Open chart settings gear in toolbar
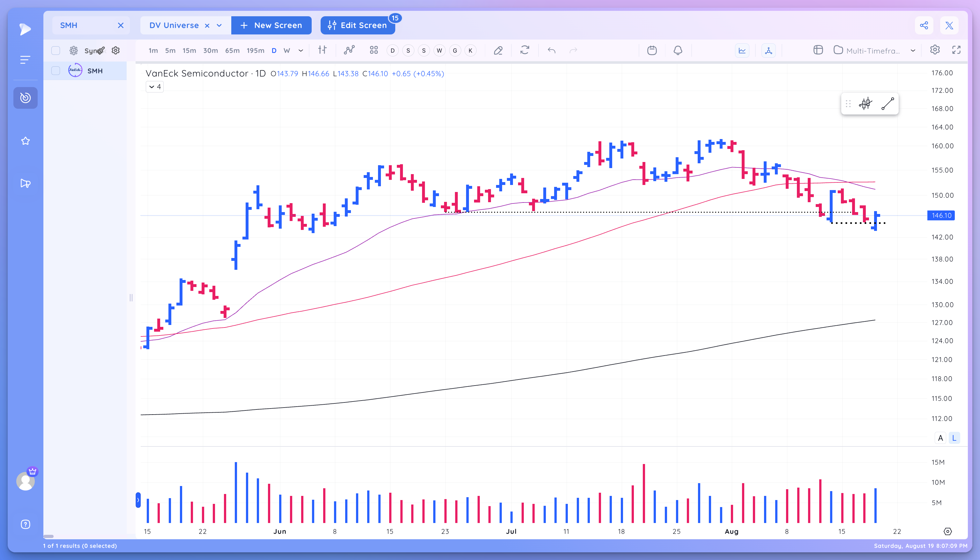The width and height of the screenshot is (980, 560). click(x=935, y=50)
